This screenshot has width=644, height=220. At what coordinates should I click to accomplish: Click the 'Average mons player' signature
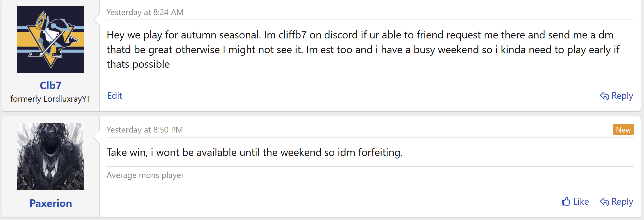coord(145,175)
